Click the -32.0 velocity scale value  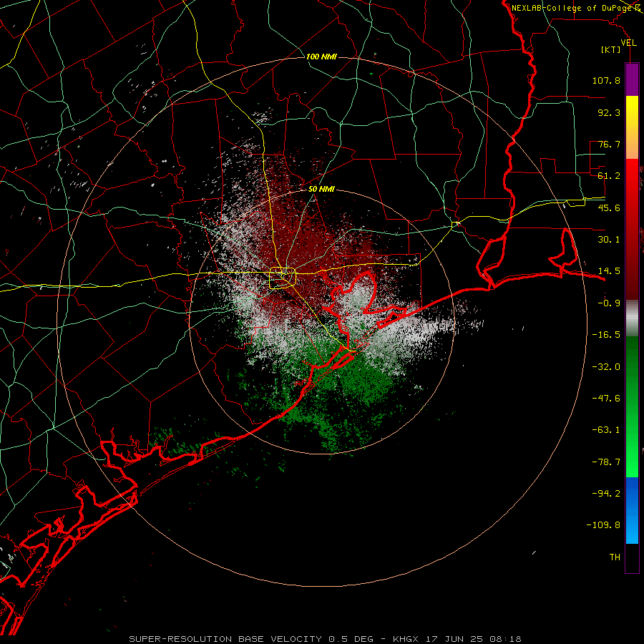[x=606, y=367]
